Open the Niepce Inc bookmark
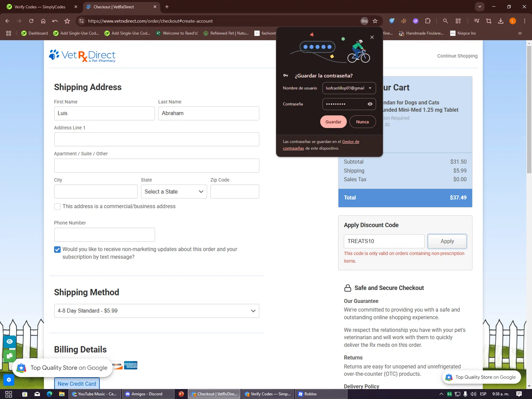Viewport: 532px width, 399px height. click(463, 33)
